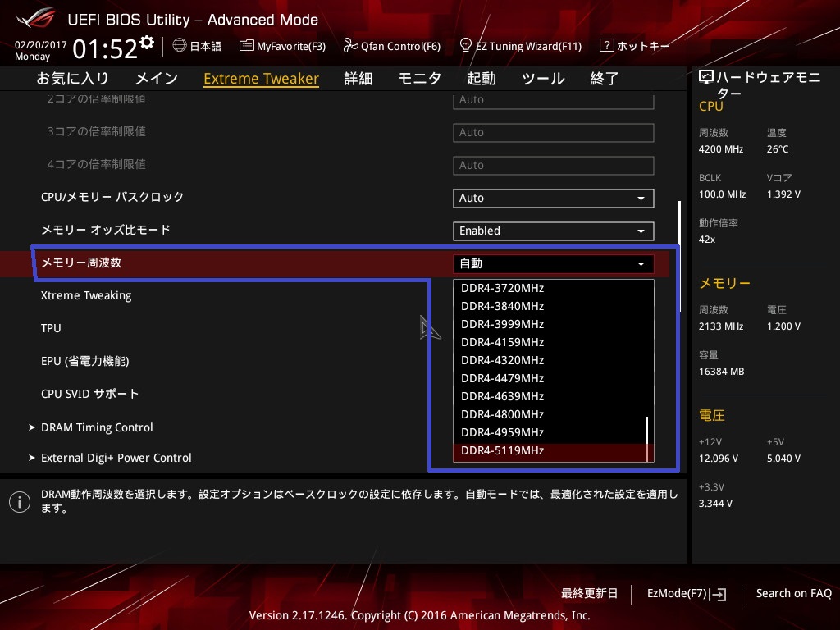Select the Extreme Tweaker tab
The image size is (840, 630).
262,79
